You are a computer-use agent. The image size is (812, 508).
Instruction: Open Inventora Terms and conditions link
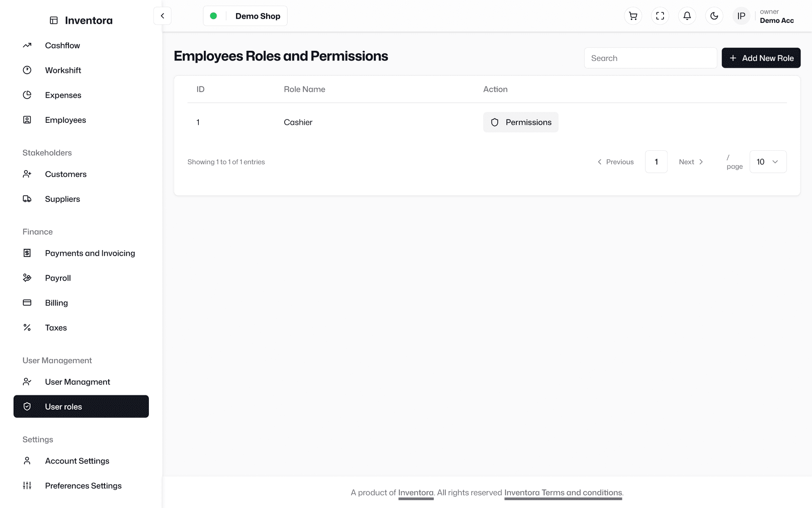tap(563, 492)
